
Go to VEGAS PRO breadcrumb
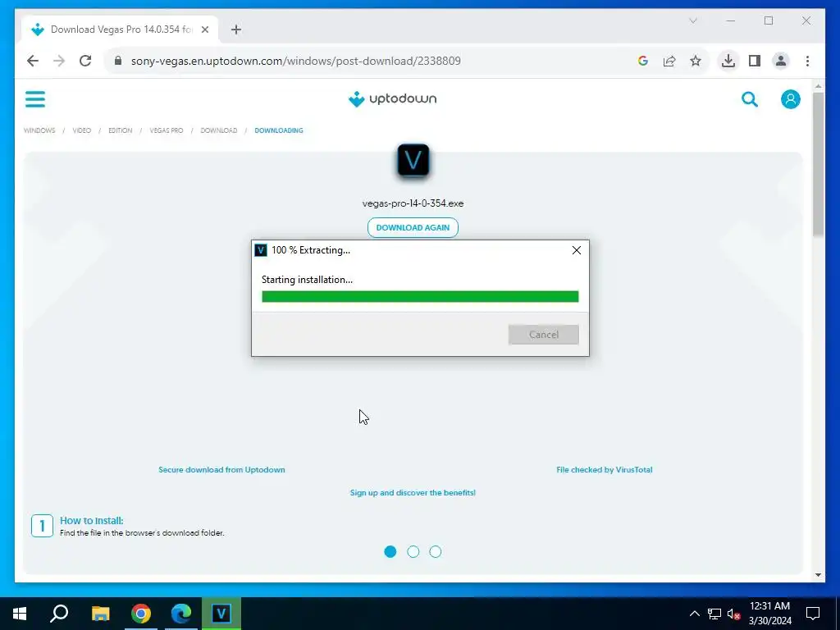tap(166, 130)
